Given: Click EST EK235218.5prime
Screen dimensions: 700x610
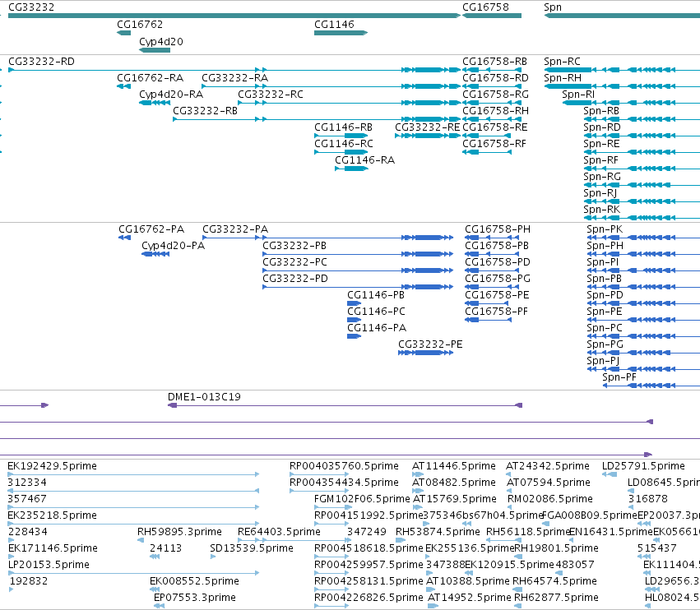Looking at the screenshot, I should pyautogui.click(x=52, y=515).
